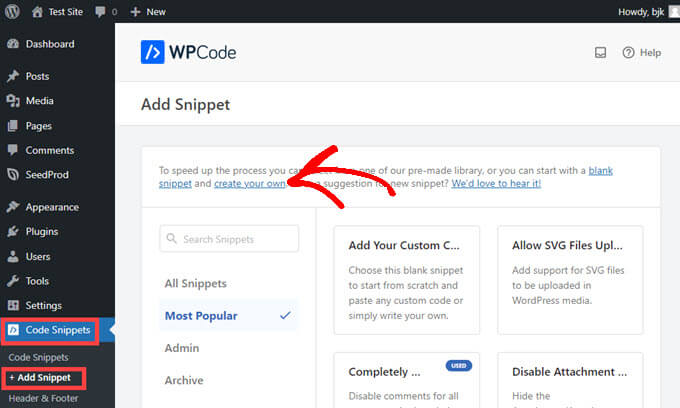Click the SeedProd sidebar icon
This screenshot has height=408, width=680.
pyautogui.click(x=13, y=174)
